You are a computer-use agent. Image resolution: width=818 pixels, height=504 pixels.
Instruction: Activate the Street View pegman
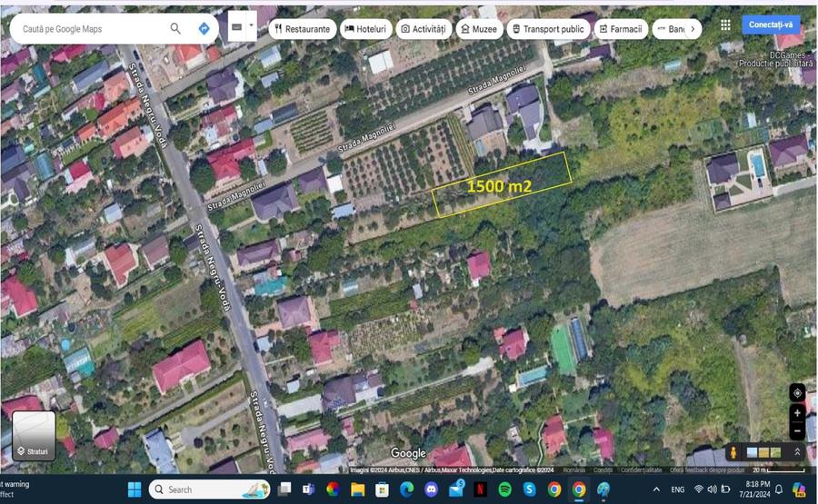point(733,452)
